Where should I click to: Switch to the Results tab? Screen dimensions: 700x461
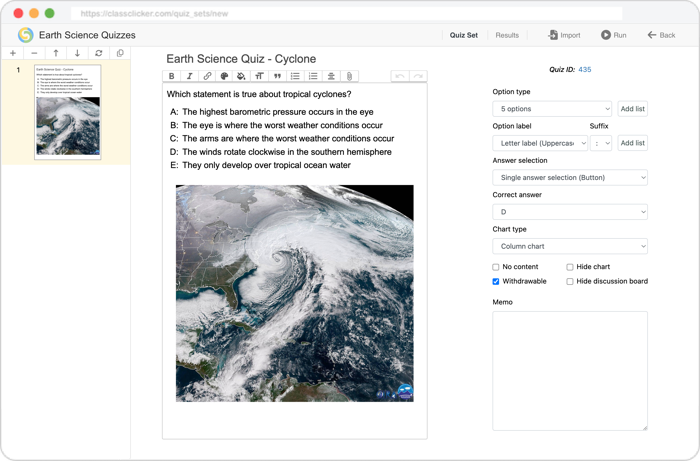507,35
